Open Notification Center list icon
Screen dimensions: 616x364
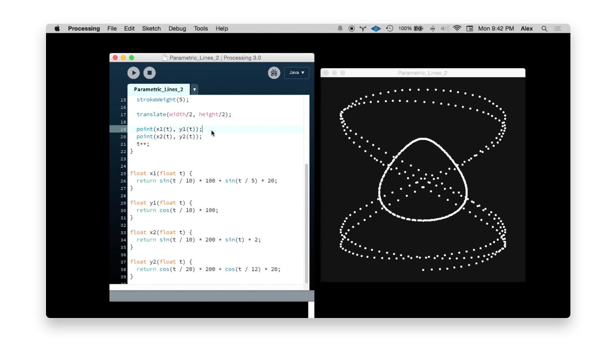[x=557, y=28]
